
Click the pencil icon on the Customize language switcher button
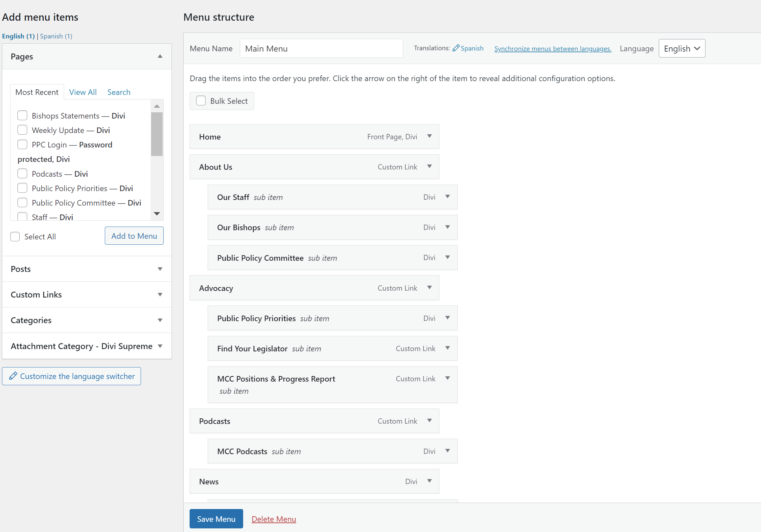tap(13, 376)
